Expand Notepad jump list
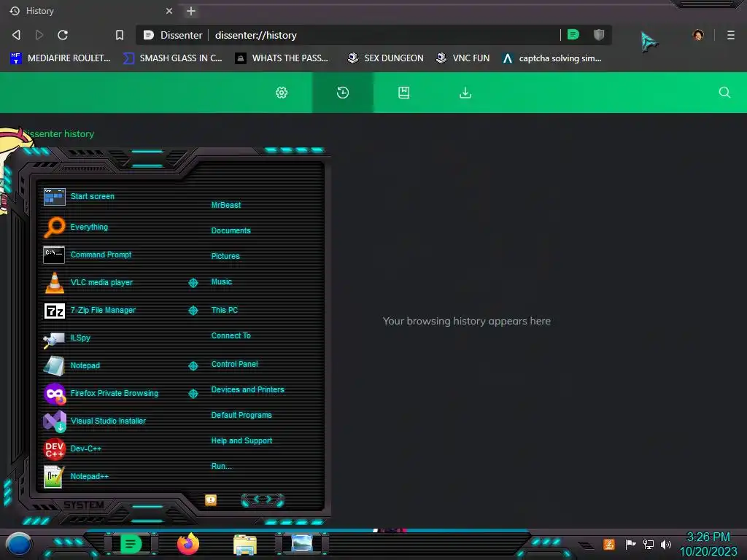Image resolution: width=747 pixels, height=560 pixels. [x=193, y=366]
